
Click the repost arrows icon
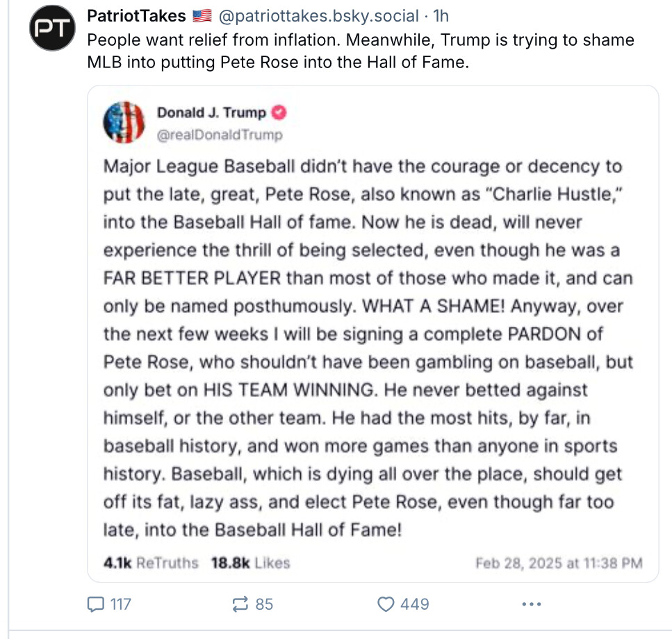(x=240, y=604)
